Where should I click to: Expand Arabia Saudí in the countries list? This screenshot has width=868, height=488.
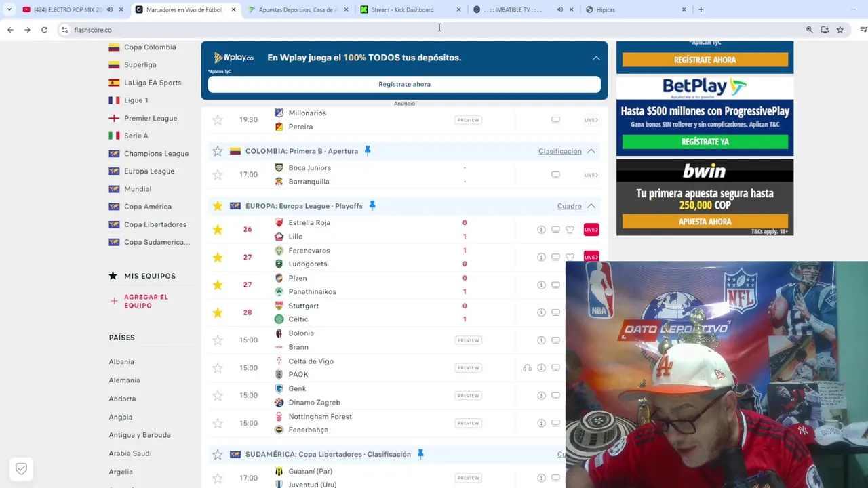tap(130, 453)
